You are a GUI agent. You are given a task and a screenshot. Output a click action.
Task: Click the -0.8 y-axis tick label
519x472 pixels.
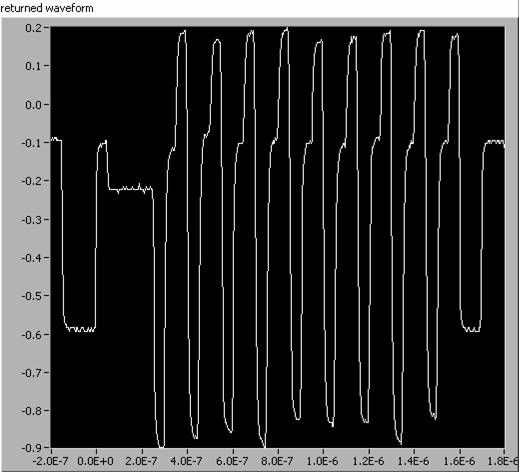32,411
